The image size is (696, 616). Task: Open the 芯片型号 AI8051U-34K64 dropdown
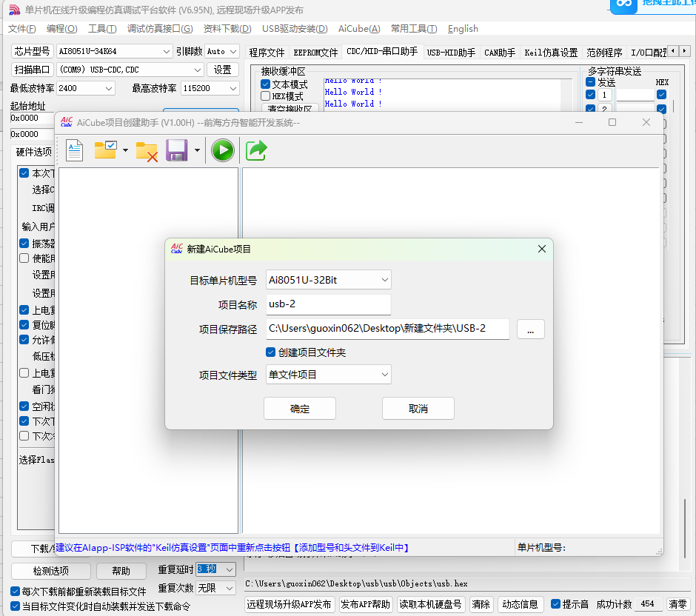pyautogui.click(x=114, y=52)
